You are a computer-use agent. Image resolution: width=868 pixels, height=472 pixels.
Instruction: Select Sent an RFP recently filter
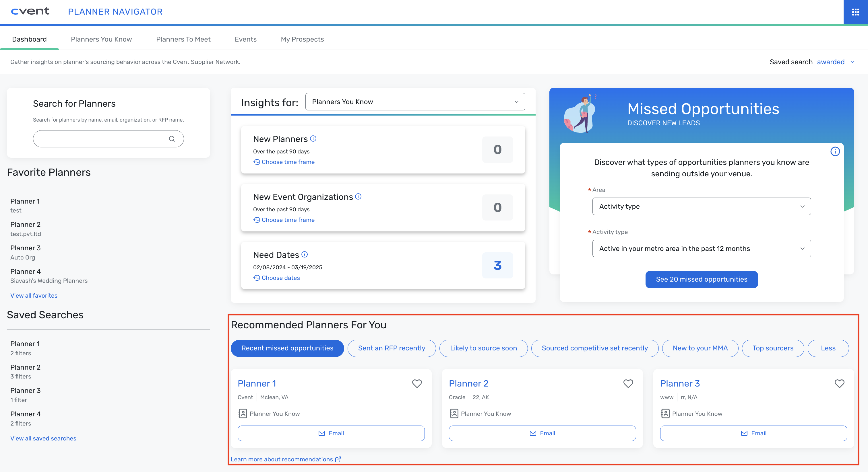pyautogui.click(x=392, y=348)
